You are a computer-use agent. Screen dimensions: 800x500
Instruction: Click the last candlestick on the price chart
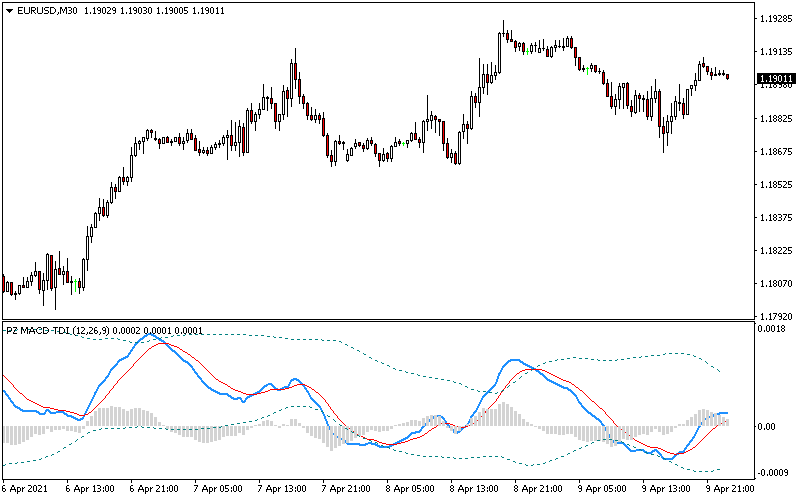click(x=728, y=76)
